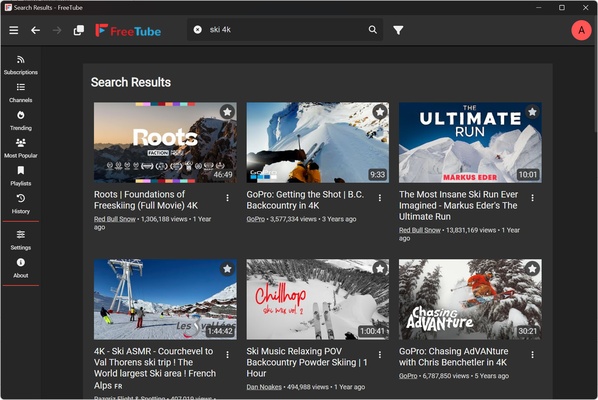Clear the search text with the X icon
Viewport: 598px width, 400px height.
198,29
